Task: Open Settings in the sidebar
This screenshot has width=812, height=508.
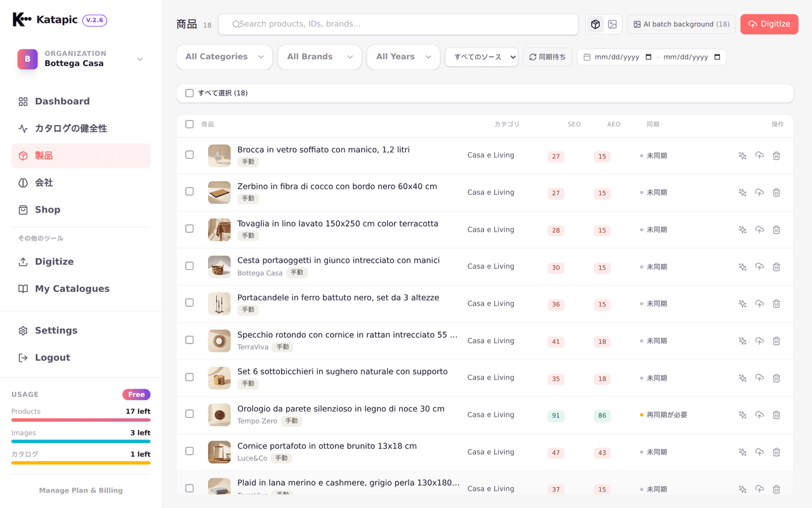Action: pos(81,331)
